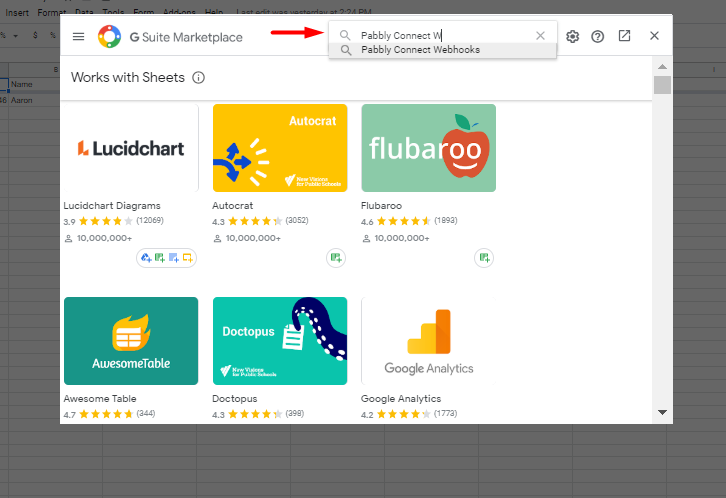This screenshot has width=726, height=498.
Task: Close the Marketplace dialog
Action: pyautogui.click(x=654, y=36)
